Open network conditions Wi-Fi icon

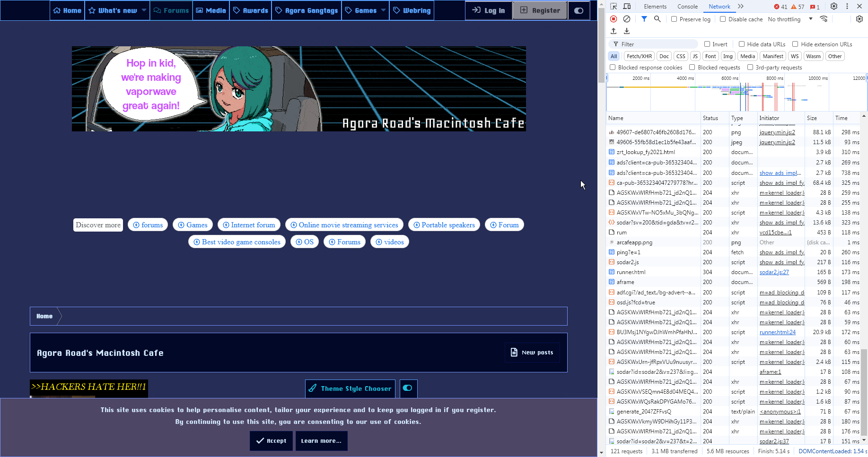click(x=824, y=19)
